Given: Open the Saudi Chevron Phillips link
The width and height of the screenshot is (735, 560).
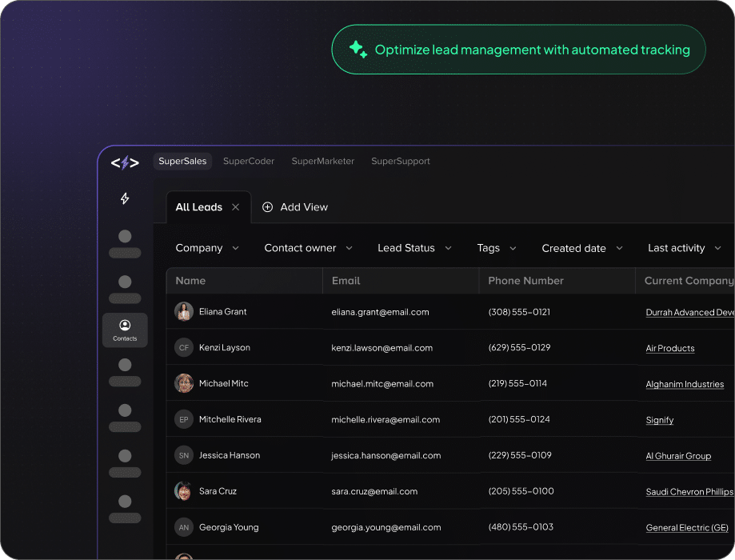Looking at the screenshot, I should 689,491.
